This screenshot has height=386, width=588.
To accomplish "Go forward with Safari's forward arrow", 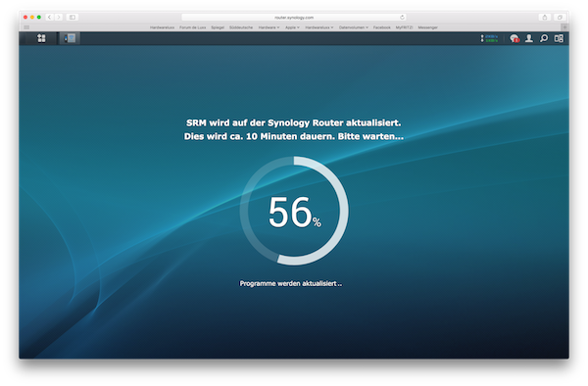I will (59, 18).
